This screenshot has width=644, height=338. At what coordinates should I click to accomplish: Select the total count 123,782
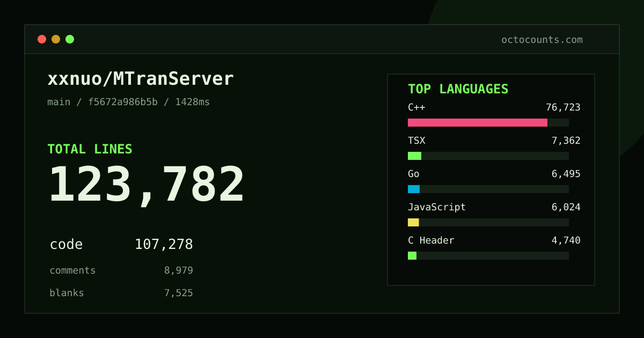[147, 185]
